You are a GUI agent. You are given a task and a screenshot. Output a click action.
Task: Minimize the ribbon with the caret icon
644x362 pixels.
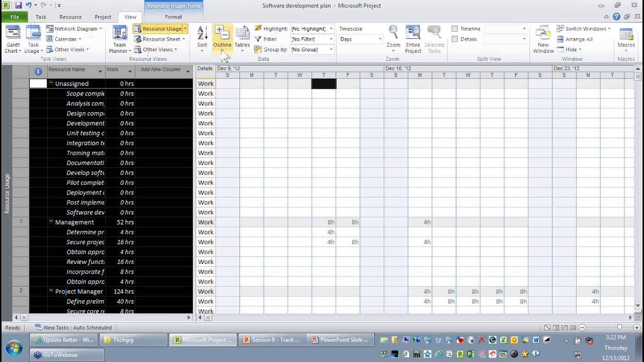[606, 17]
